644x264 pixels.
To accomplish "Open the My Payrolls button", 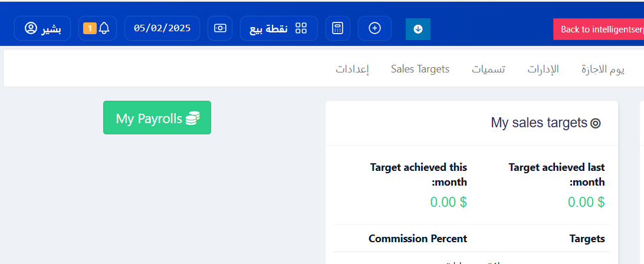I will point(157,118).
